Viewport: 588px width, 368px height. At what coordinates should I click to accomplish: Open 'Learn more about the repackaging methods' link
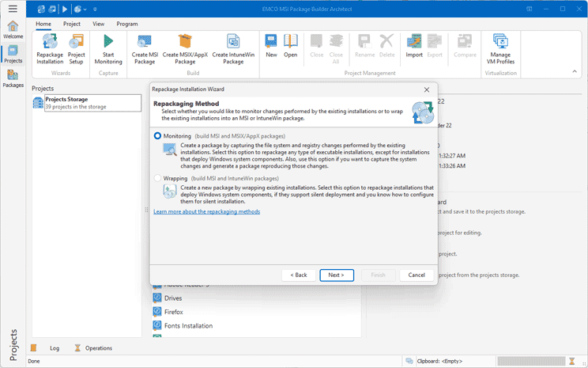[206, 211]
